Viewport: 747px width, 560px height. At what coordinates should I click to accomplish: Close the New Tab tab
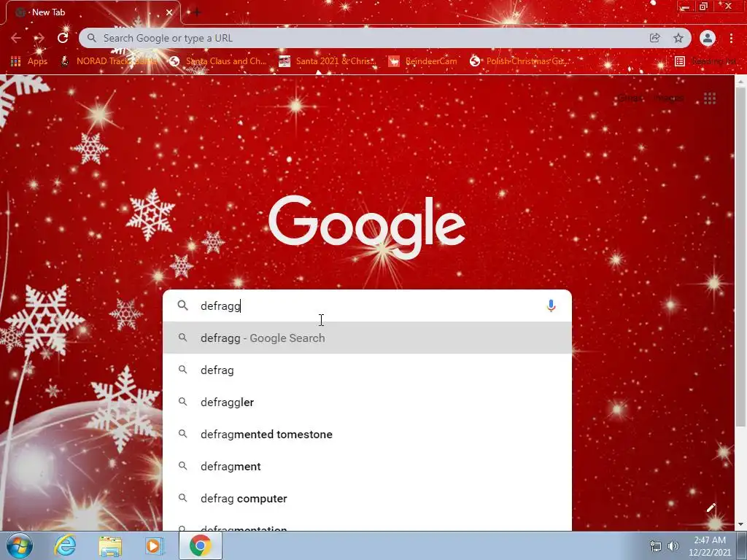(x=169, y=12)
